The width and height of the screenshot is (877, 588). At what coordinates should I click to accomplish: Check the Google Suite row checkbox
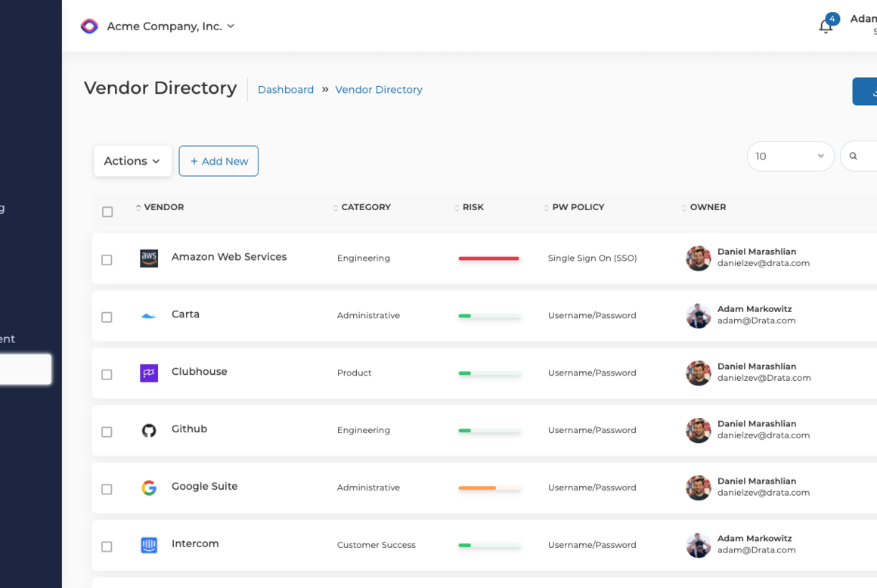coord(107,489)
